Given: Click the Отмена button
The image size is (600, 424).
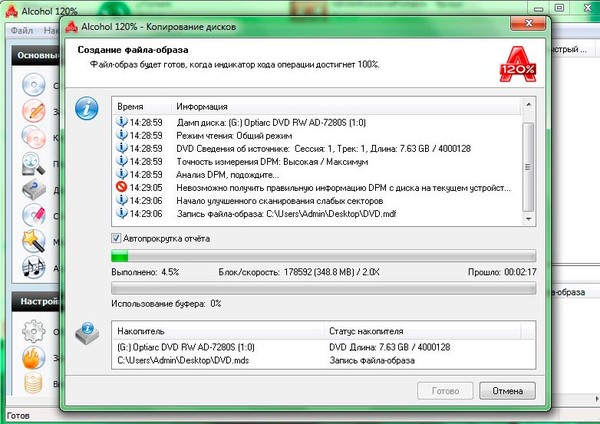Looking at the screenshot, I should coord(507,391).
